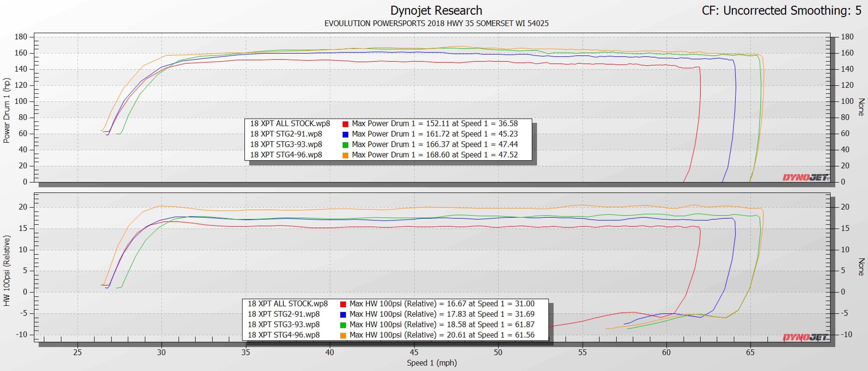
Task: Click the blue swatch for STG2-91 power
Action: click(x=345, y=134)
